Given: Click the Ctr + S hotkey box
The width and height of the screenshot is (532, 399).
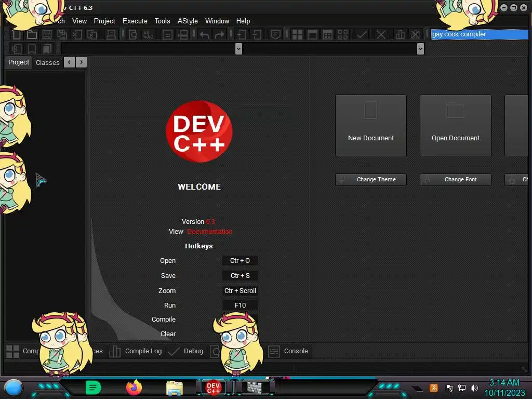Looking at the screenshot, I should [x=240, y=276].
